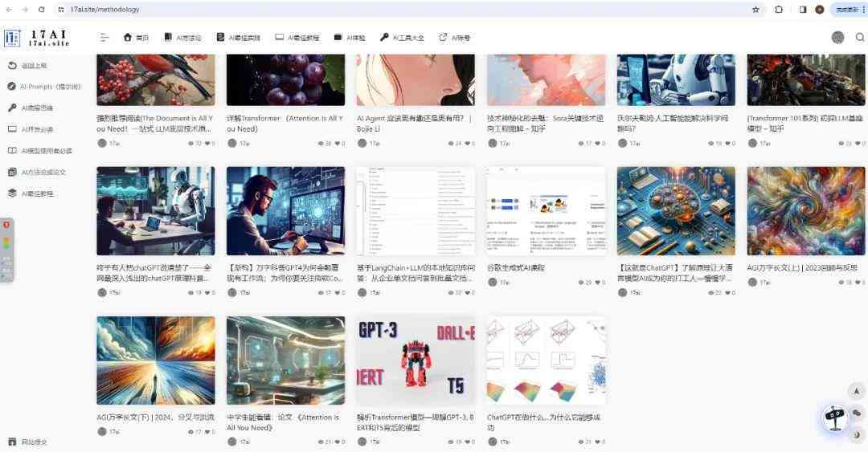The image size is (868, 452).
Task: Open the title '【这就是ChatGPT】'
Action: coord(675,273)
